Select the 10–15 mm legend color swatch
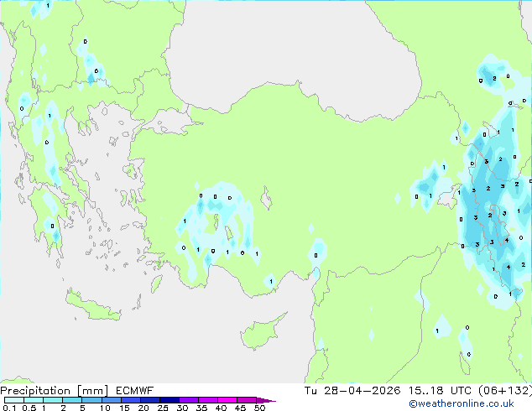This screenshot has height=411, width=532. click(x=111, y=400)
